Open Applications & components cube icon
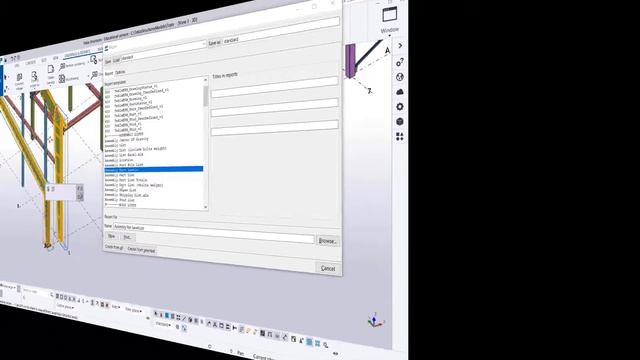The width and height of the screenshot is (640, 360). pyautogui.click(x=400, y=121)
